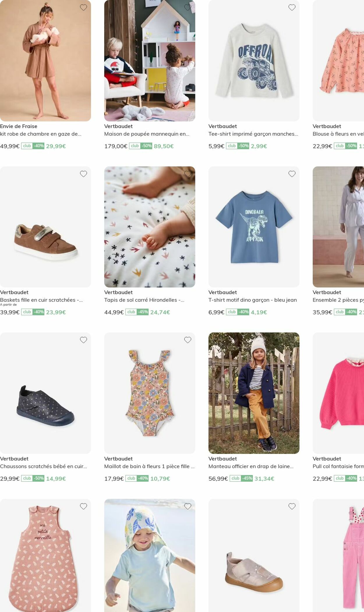Add the Offroad tee-shirt to wishlist
Screen dimensions: 364x612
tap(292, 8)
